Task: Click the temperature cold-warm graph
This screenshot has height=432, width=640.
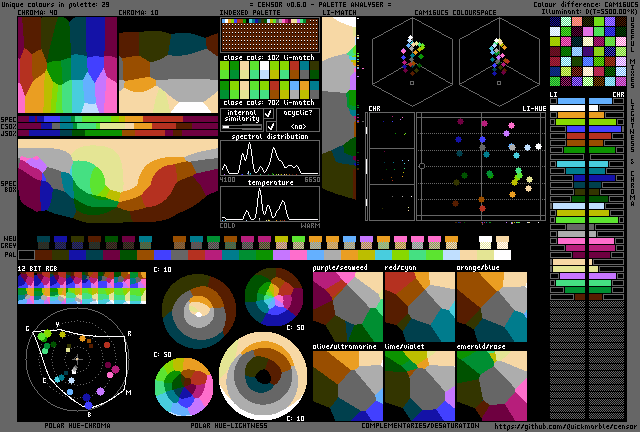Action: 270,204
